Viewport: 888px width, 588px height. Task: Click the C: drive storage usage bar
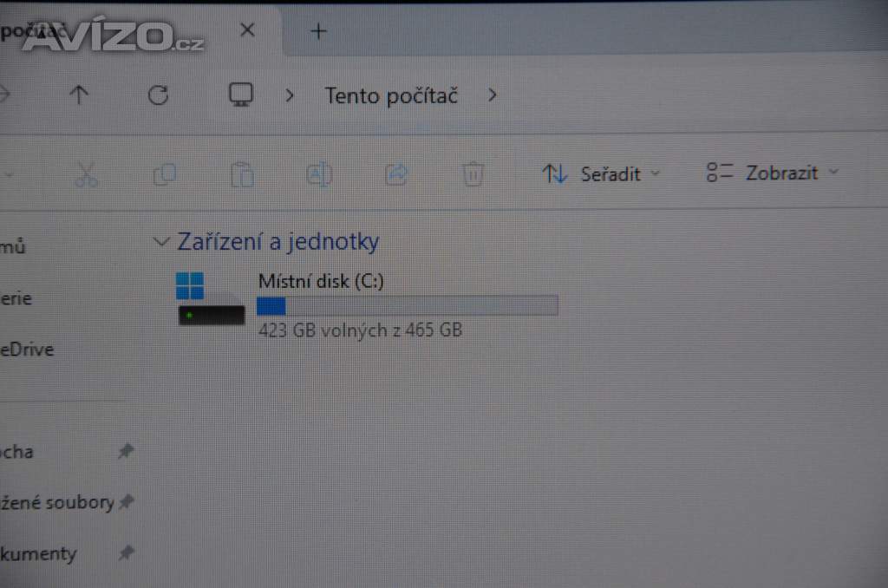(x=408, y=306)
